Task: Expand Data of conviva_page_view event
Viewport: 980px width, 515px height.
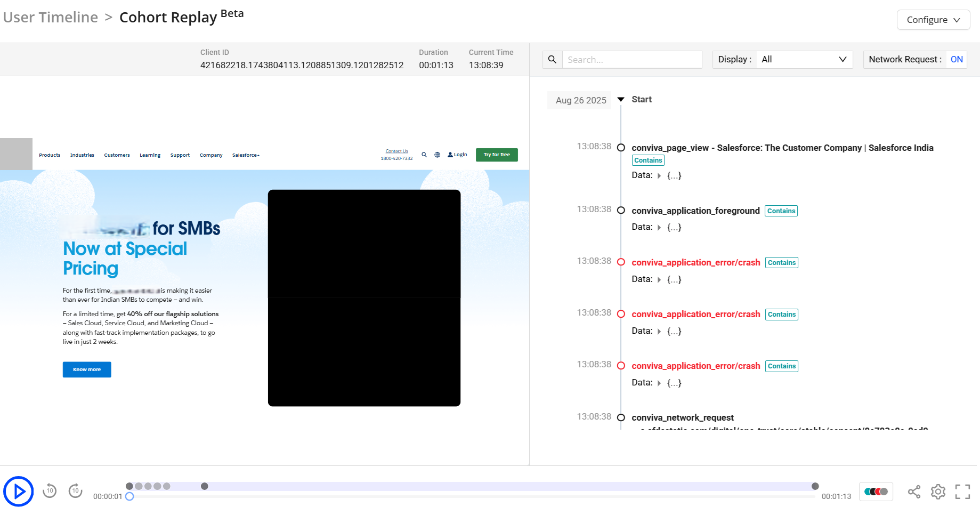Action: click(659, 176)
